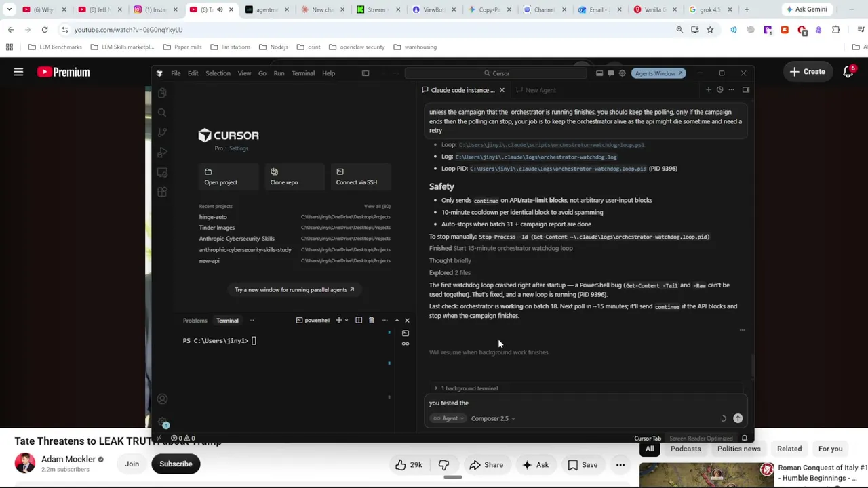868x488 pixels.
Task: Open Agents Window in Cursor
Action: click(658, 73)
